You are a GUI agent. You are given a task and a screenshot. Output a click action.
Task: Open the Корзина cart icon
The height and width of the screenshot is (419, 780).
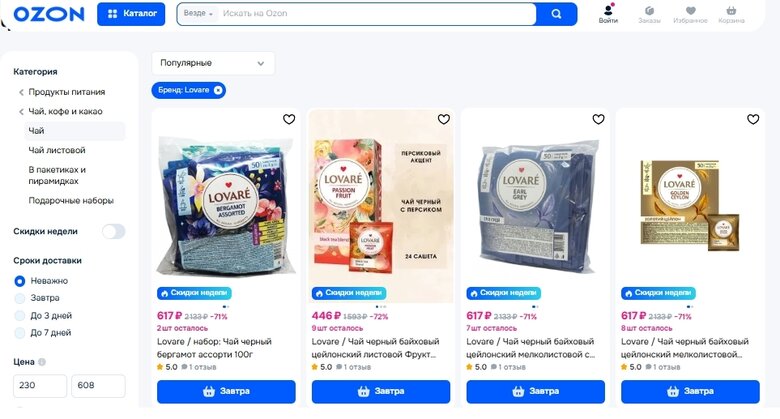pyautogui.click(x=731, y=13)
